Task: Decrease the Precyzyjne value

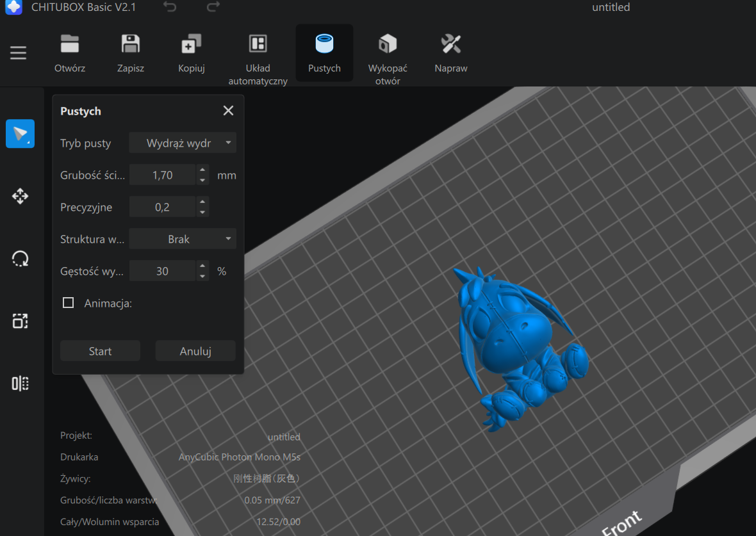Action: (202, 212)
